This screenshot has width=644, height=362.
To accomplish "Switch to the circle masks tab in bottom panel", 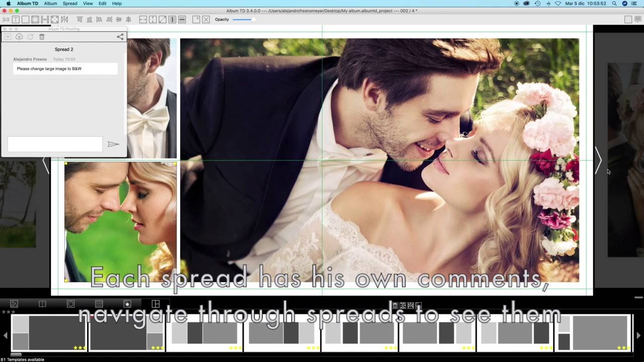I will click(x=70, y=304).
